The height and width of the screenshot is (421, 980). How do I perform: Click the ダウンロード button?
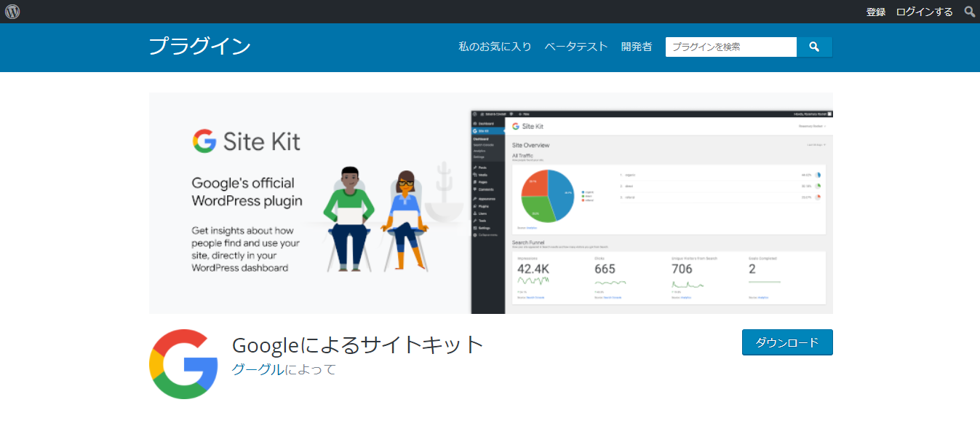787,342
